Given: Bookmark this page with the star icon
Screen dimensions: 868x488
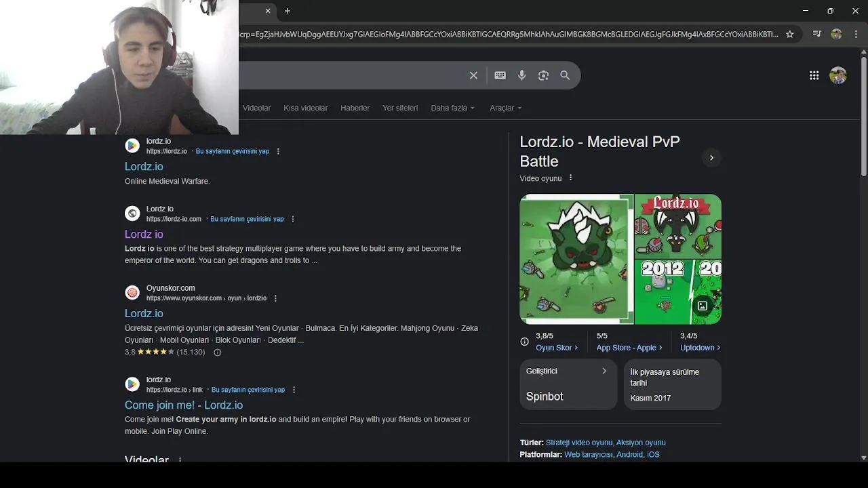Looking at the screenshot, I should click(x=789, y=34).
